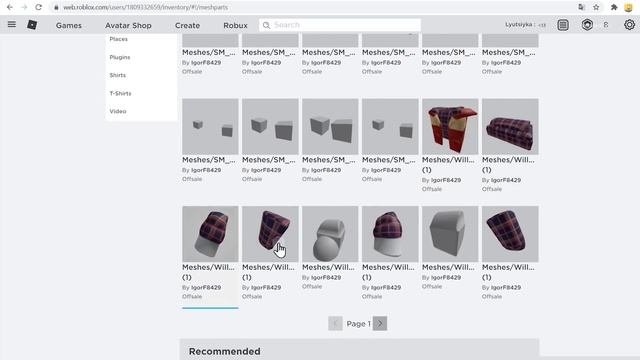
Task: Click the hexagonal Robux balance icon
Action: tap(587, 25)
